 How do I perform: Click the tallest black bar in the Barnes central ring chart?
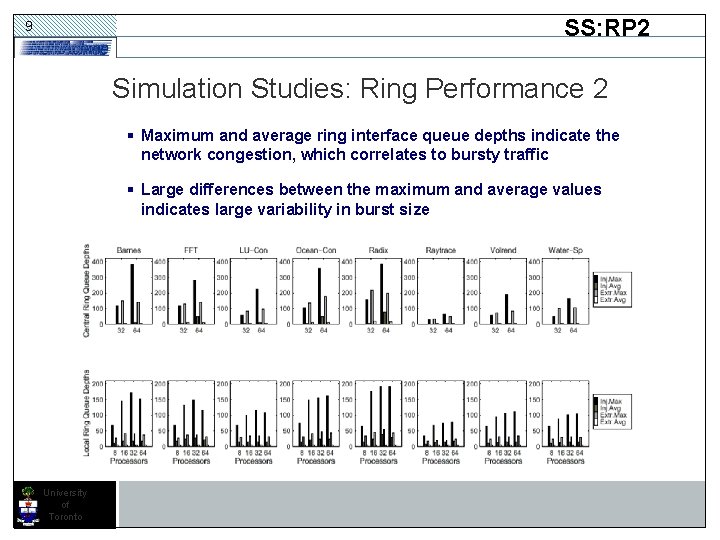coord(132,294)
